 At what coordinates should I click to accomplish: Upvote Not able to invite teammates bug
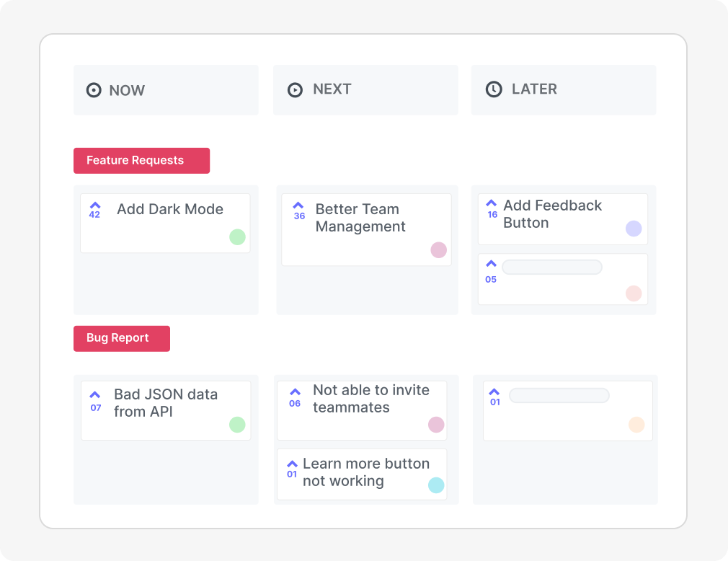[296, 392]
